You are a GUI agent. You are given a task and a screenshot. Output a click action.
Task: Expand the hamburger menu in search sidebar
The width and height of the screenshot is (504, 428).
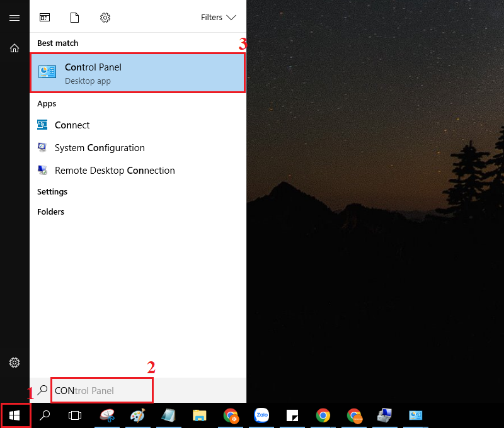pos(14,18)
